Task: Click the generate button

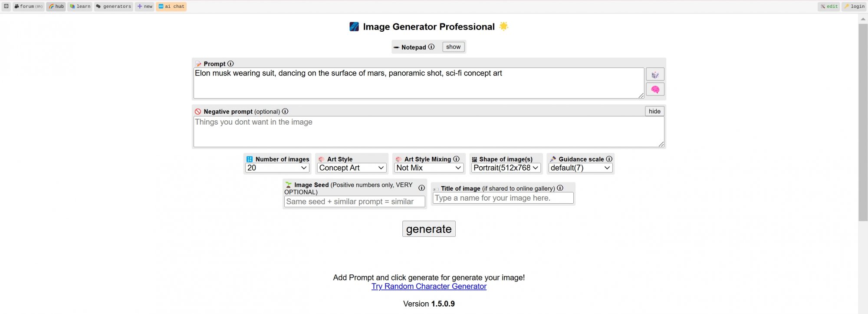Action: [x=429, y=229]
